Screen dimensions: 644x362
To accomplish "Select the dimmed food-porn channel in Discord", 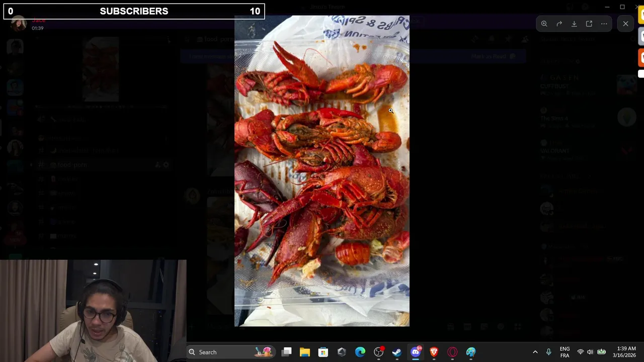I will [x=72, y=165].
